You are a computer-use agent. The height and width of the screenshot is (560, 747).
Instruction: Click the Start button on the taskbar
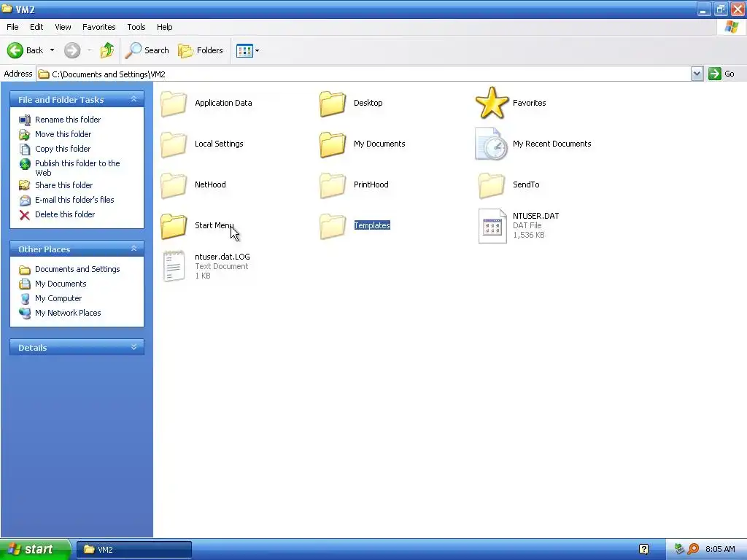(x=35, y=549)
